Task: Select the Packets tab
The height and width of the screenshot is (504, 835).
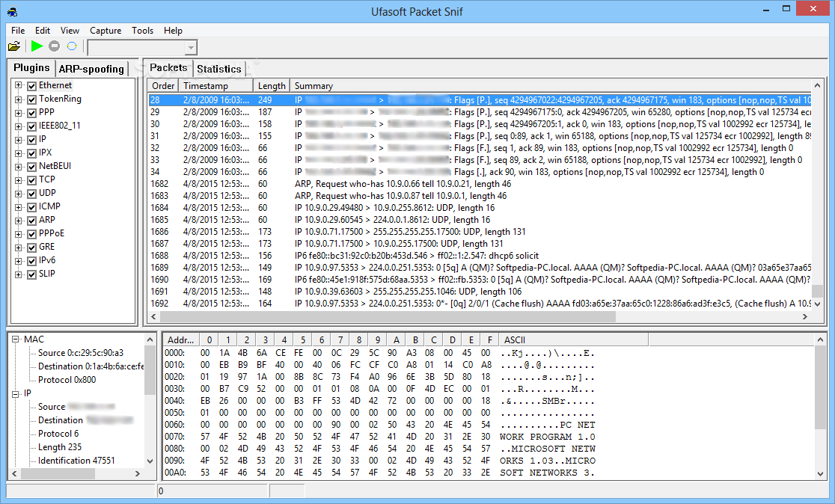Action: click(168, 67)
